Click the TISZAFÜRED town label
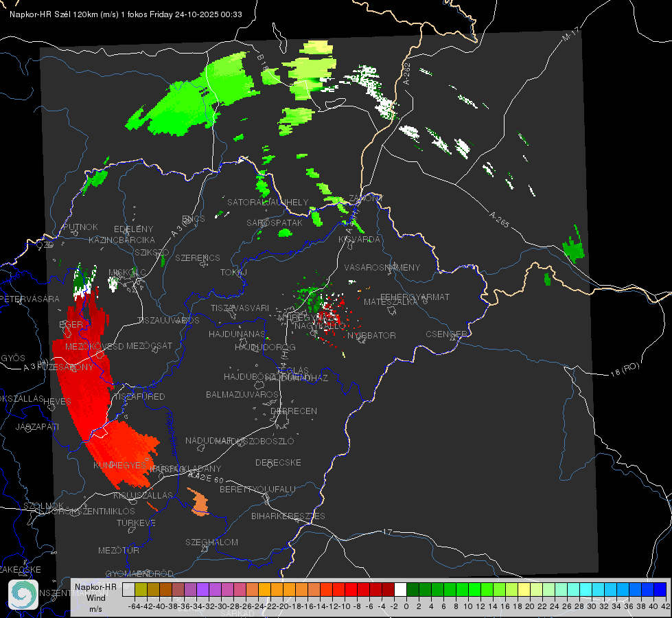Screen dimensions: 672x618 139,397
